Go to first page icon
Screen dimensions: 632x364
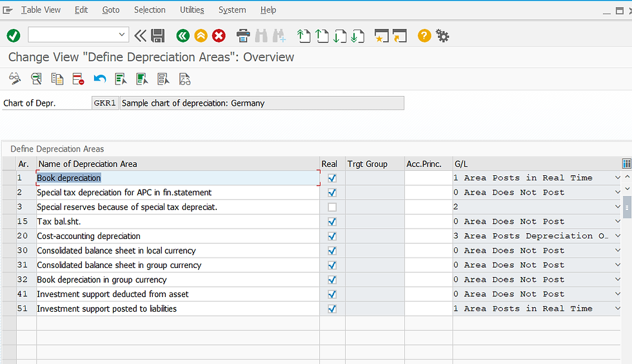tap(304, 36)
